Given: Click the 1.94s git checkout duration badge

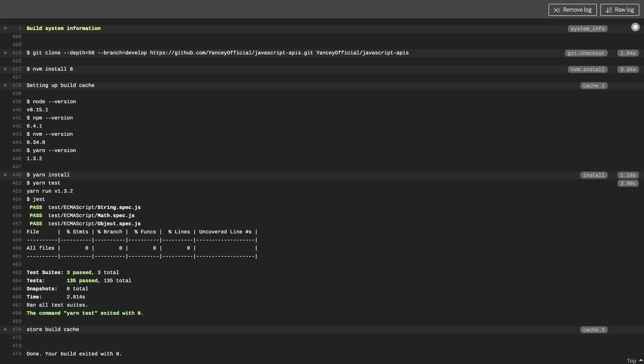Looking at the screenshot, I should tap(628, 53).
